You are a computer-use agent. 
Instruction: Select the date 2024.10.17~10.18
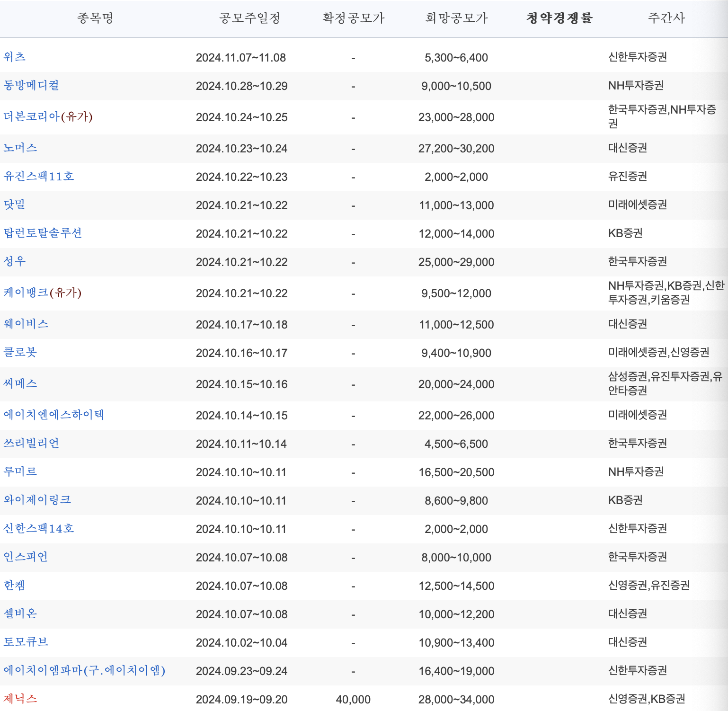click(242, 325)
